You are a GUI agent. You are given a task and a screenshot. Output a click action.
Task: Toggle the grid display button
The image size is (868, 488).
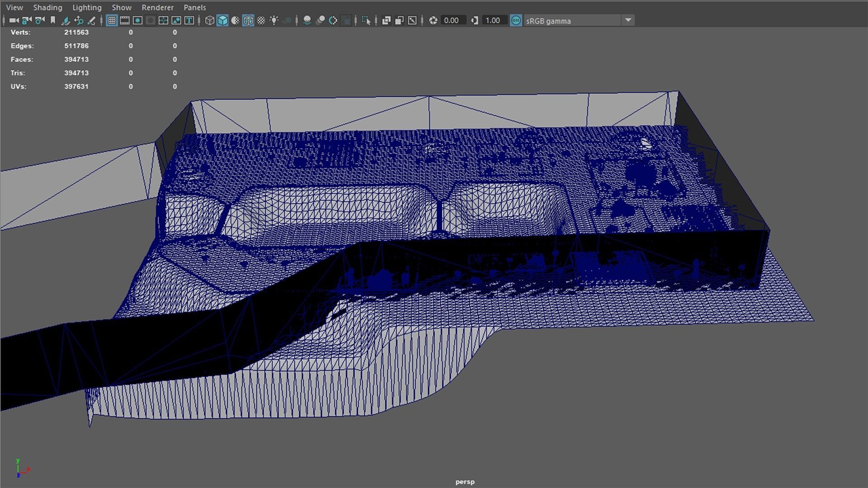[x=112, y=20]
